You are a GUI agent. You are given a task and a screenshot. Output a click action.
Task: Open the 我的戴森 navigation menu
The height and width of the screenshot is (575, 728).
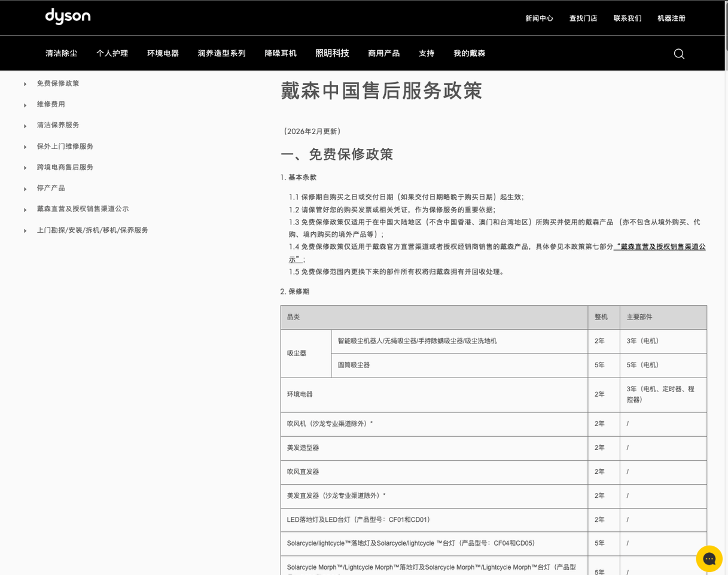tap(469, 53)
